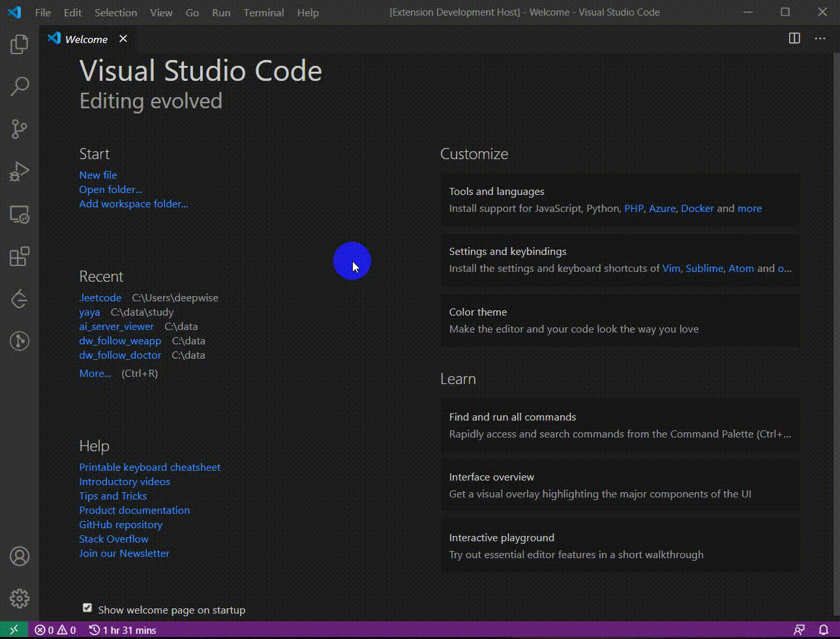Click the Tools and languages card heading

(496, 192)
